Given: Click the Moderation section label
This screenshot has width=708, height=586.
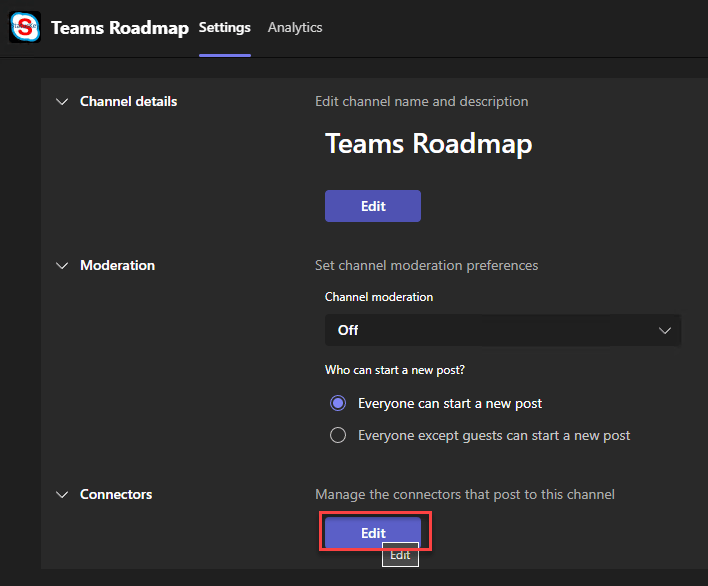Looking at the screenshot, I should [x=117, y=265].
